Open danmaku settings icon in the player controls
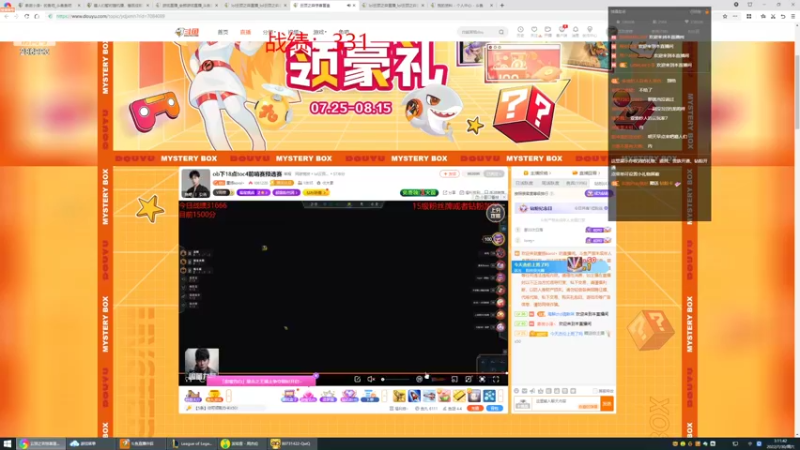800x450 pixels. pos(419,379)
